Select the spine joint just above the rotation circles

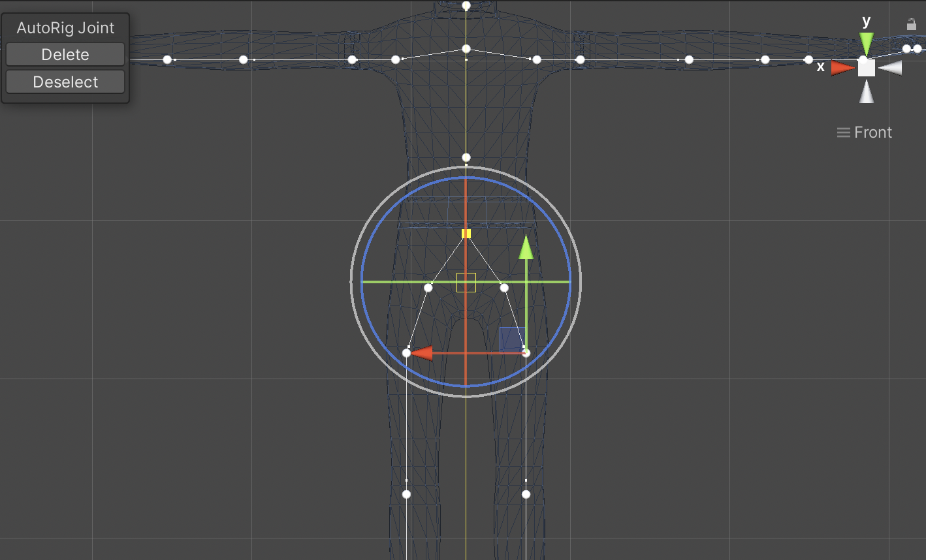tap(466, 157)
